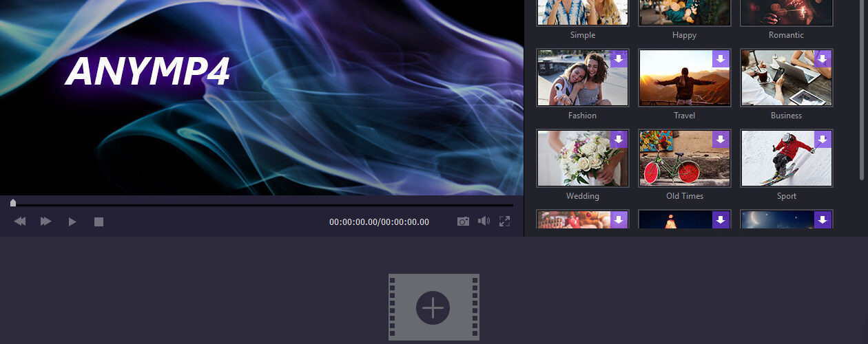Start video playback with play button
Screen dimensions: 868x344
[x=72, y=222]
